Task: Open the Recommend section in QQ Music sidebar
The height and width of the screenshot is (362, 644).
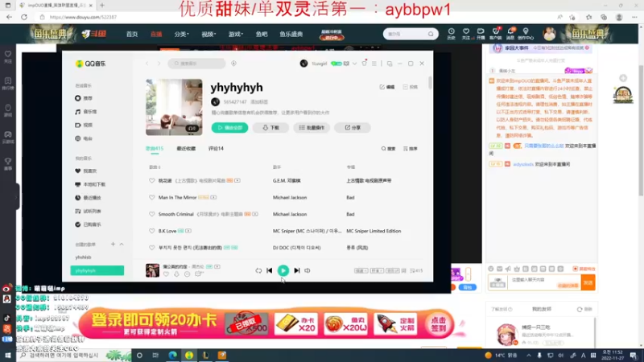Action: pos(84,98)
